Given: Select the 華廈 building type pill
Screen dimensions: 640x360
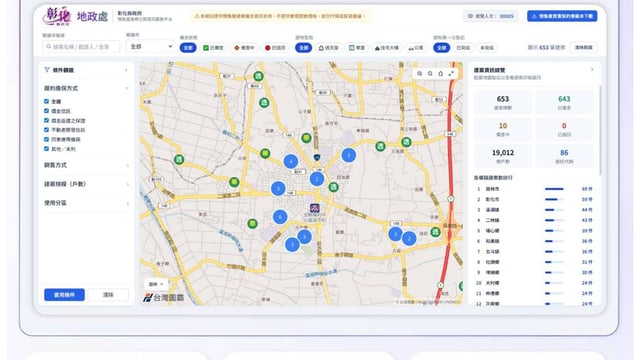Looking at the screenshot, I should coord(357,48).
